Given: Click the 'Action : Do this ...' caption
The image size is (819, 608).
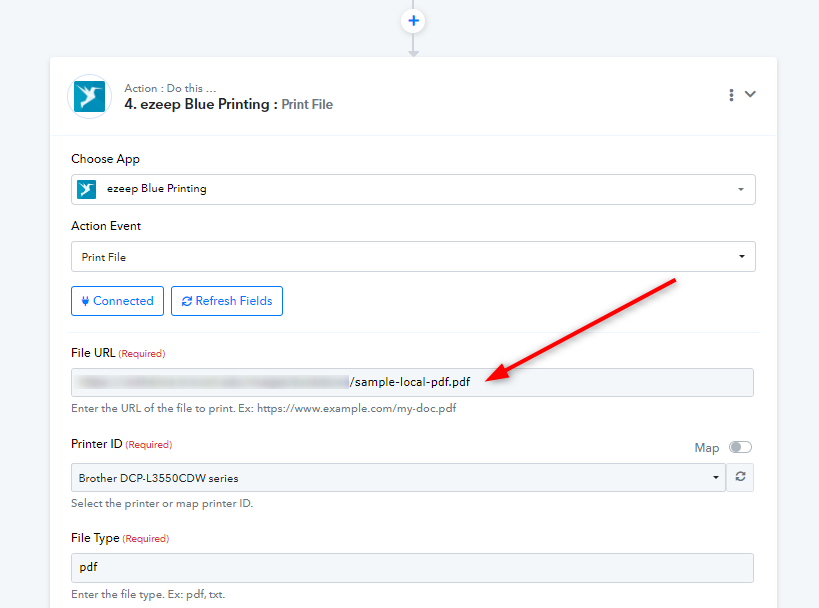Looking at the screenshot, I should coord(170,88).
